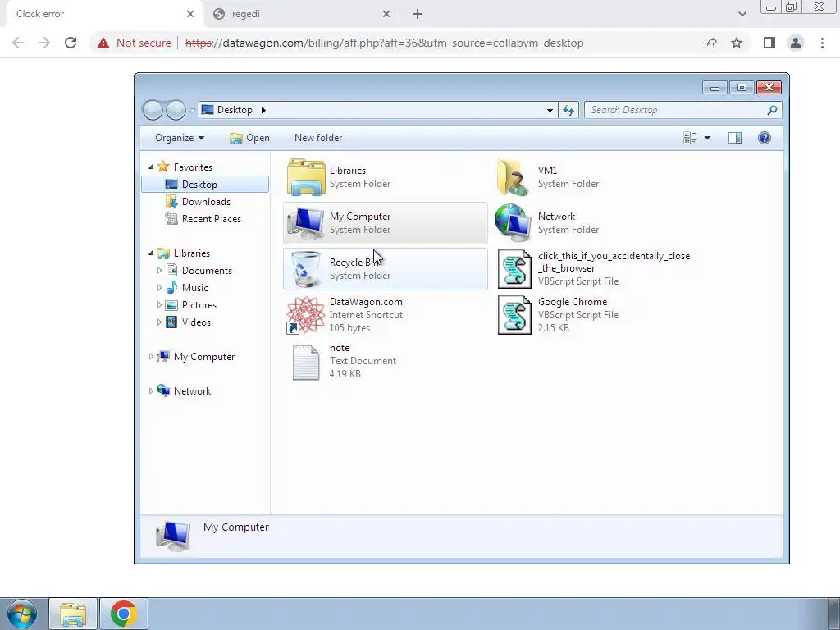Click the Open toolbar button
The image size is (840, 630).
(x=249, y=138)
